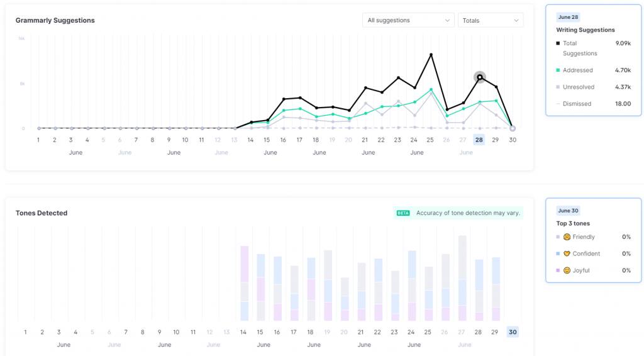
Task: Click the June 20 tone bar
Action: click(345, 299)
